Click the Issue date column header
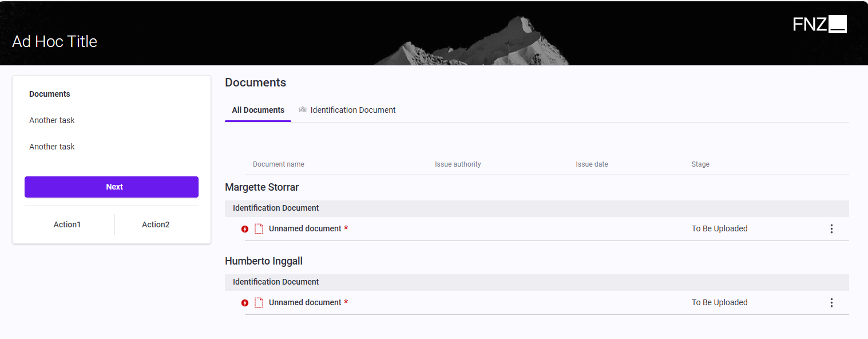Viewport: 868px width, 339px height. (x=592, y=164)
